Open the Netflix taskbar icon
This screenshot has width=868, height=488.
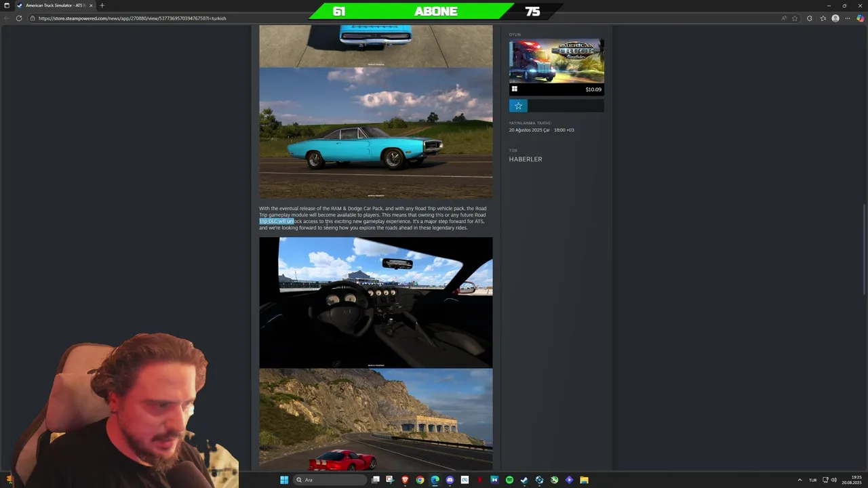479,480
